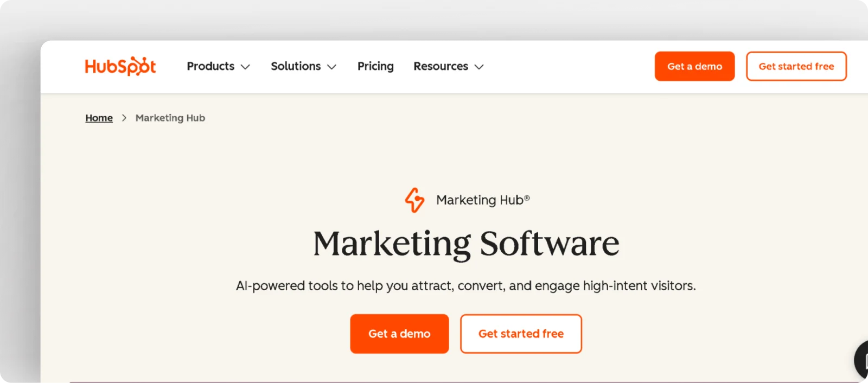Open the Solutions dropdown
This screenshot has height=383, width=868.
tap(332, 66)
